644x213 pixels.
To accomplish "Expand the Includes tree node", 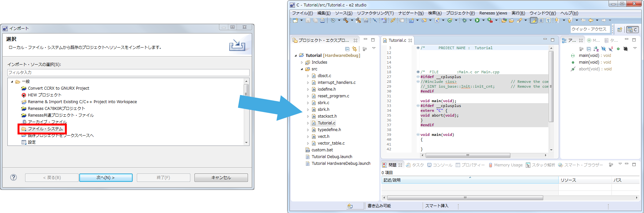I will (x=302, y=62).
